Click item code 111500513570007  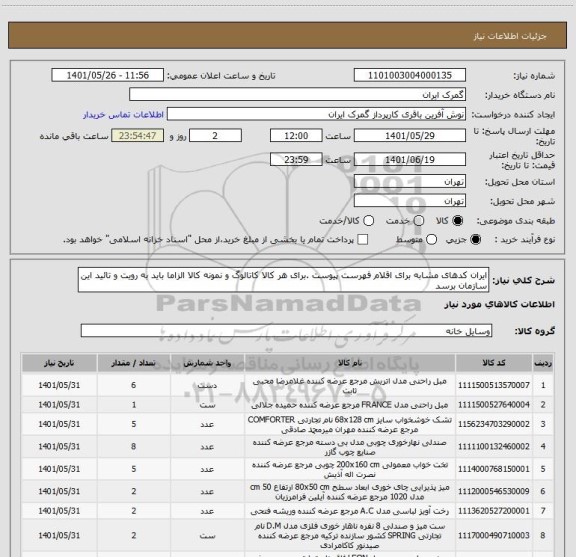(494, 385)
